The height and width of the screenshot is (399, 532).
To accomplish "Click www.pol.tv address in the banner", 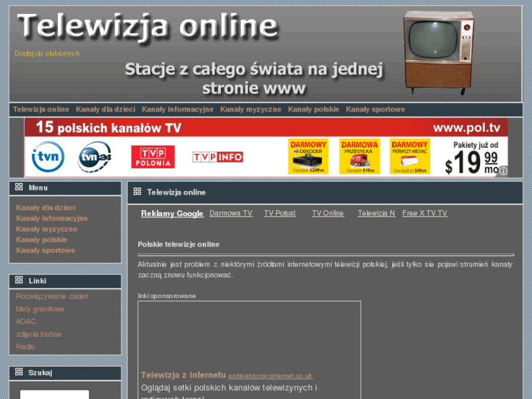I will point(467,127).
